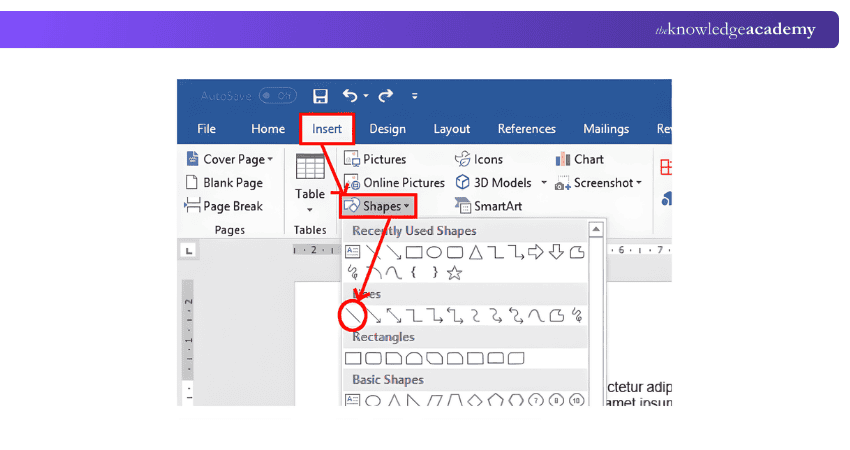Image resolution: width=850 pixels, height=450 pixels.
Task: Select the straight Line under Lines
Action: click(353, 316)
